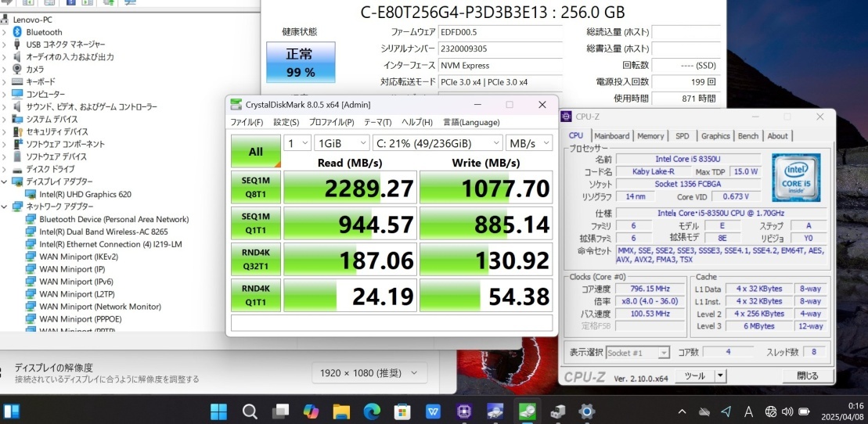Open the Windows Start menu
The height and width of the screenshot is (424, 868).
(x=218, y=411)
